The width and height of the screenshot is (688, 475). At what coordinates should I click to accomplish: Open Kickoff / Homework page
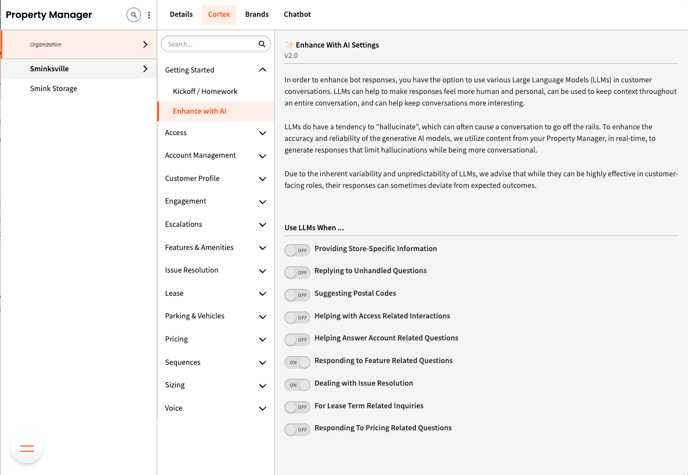coord(205,91)
